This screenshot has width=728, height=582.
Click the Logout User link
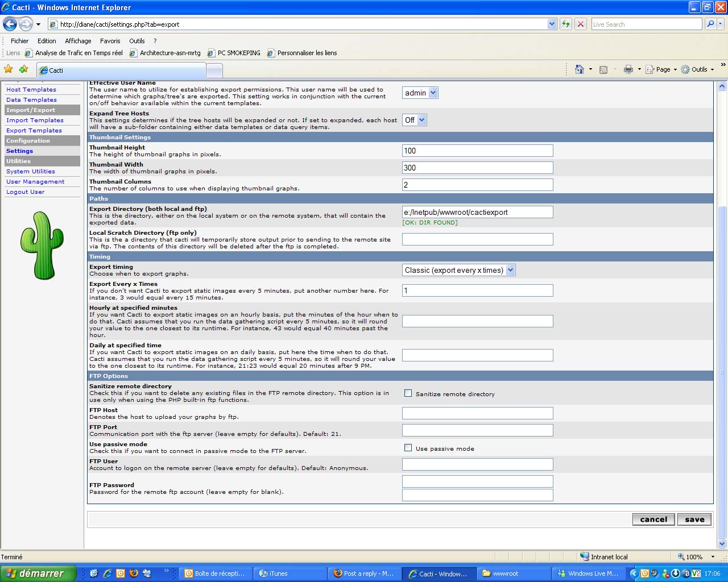pos(25,192)
